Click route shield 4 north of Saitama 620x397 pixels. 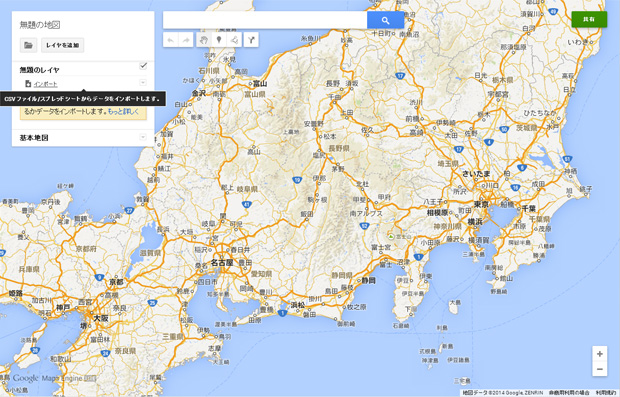[x=489, y=142]
